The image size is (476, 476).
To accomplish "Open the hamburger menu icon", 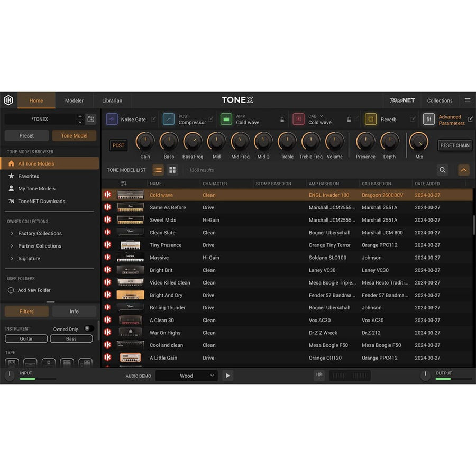I will click(467, 100).
